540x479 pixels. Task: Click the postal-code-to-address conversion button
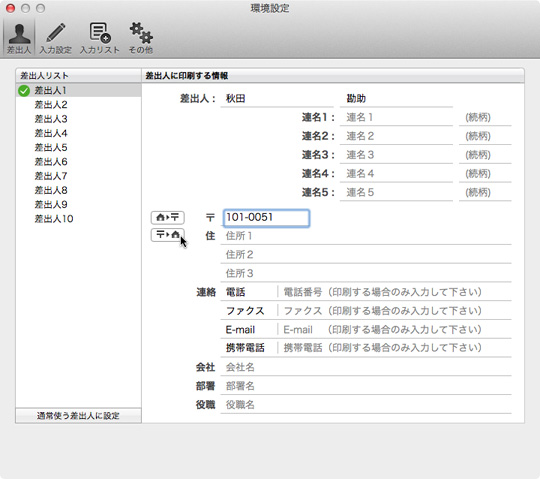(168, 235)
